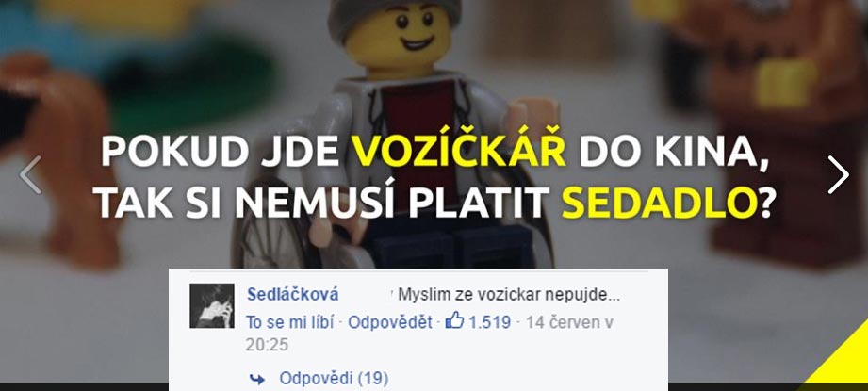The height and width of the screenshot is (391, 868).
Task: Reply to the comment using Odpovědět
Action: (390, 322)
